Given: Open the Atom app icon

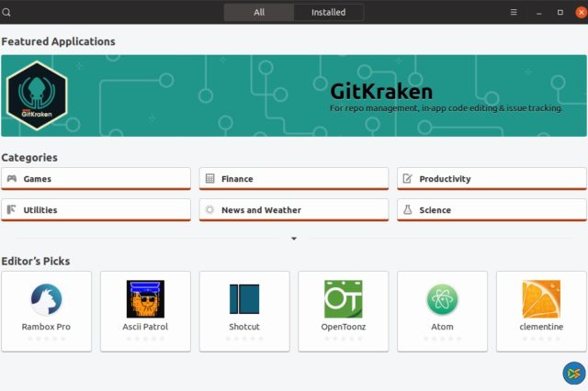Looking at the screenshot, I should tap(442, 299).
